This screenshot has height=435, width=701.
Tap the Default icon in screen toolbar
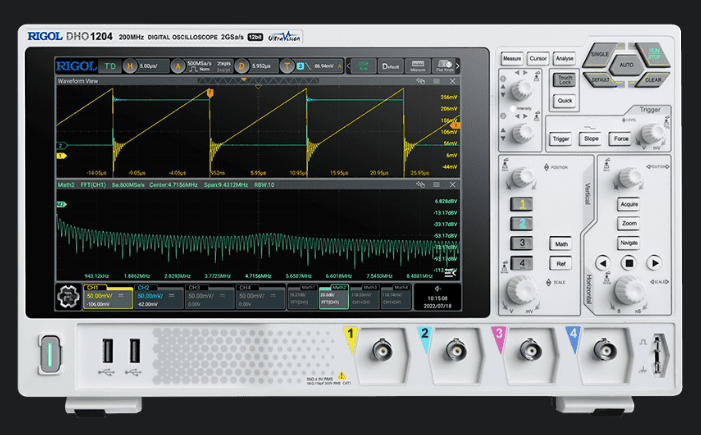(390, 66)
